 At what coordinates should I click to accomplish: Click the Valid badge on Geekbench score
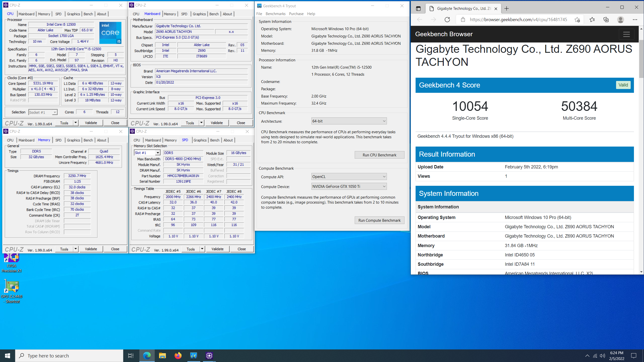coord(623,85)
